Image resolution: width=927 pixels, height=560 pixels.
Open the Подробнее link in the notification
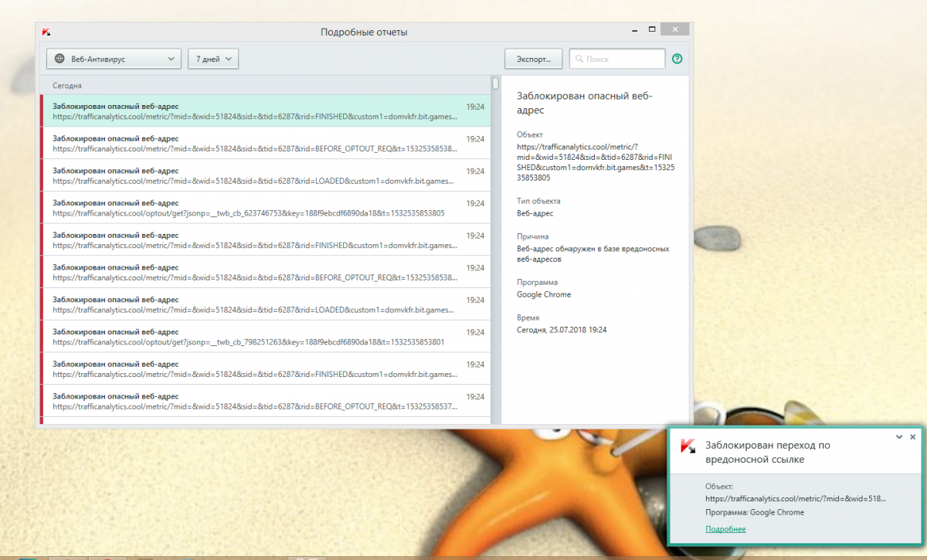click(x=725, y=529)
